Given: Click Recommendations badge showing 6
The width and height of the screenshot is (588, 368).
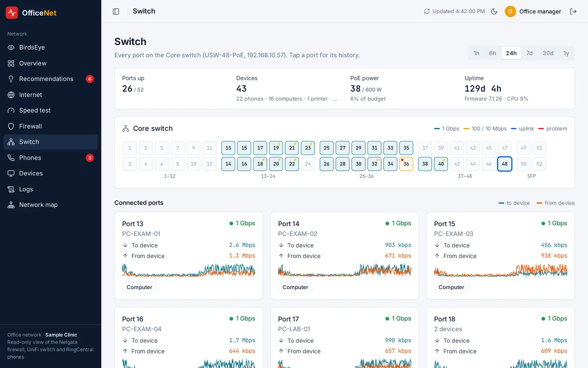Looking at the screenshot, I should (90, 79).
